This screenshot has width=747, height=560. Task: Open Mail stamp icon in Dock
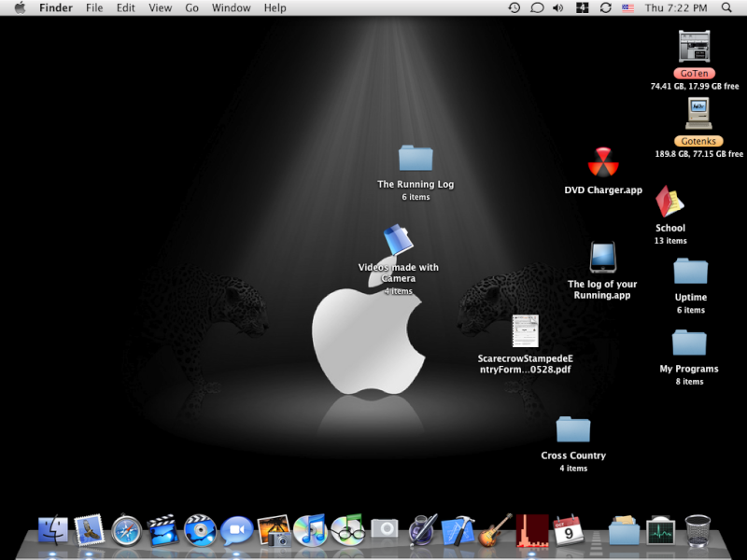click(x=89, y=529)
